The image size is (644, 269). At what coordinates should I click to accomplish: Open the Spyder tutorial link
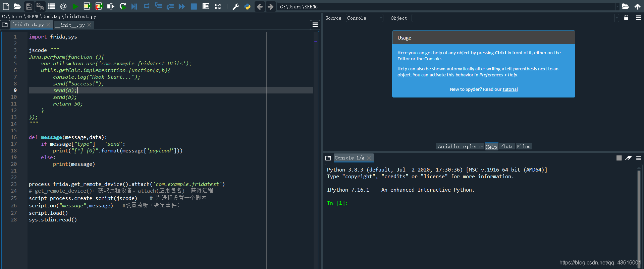click(510, 89)
